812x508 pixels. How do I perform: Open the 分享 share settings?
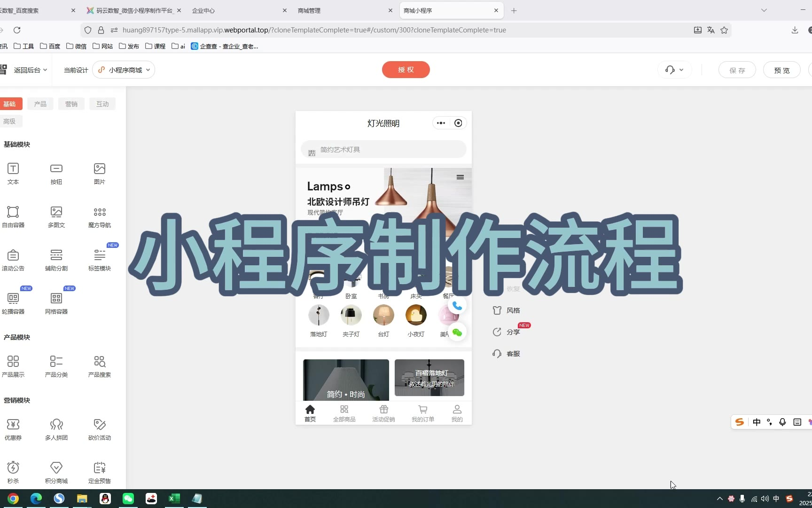(506, 332)
